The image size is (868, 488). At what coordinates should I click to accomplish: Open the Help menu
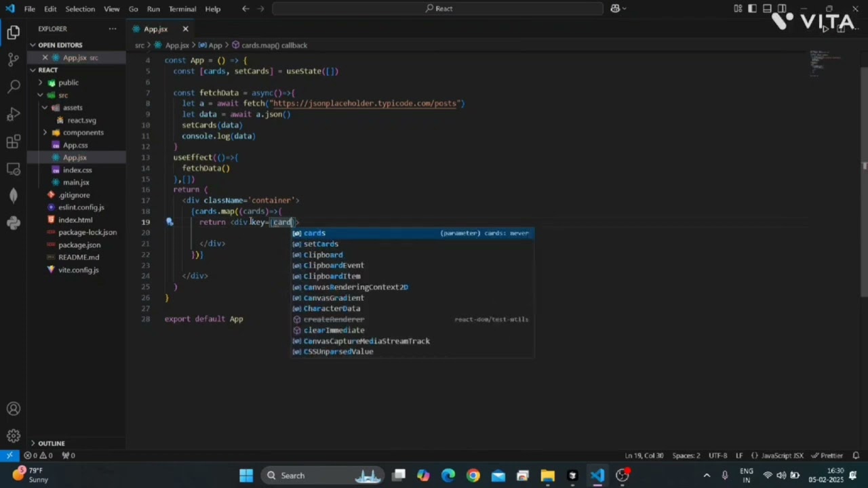[x=212, y=9]
